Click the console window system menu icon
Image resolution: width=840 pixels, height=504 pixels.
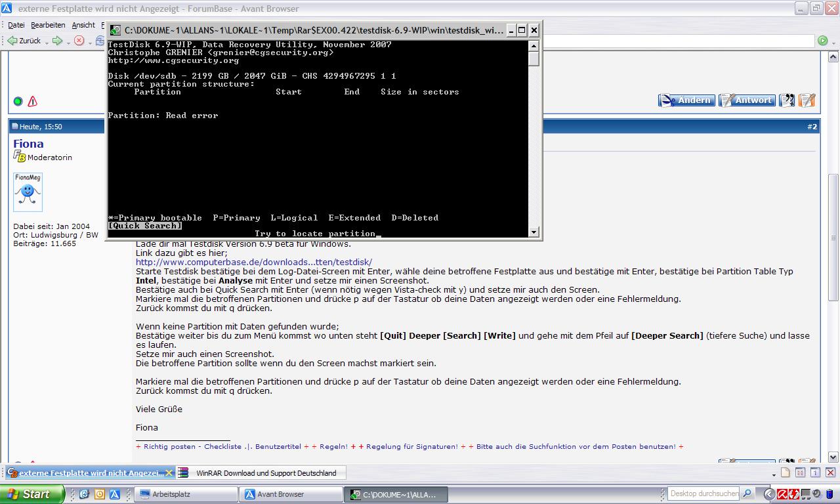[x=115, y=30]
